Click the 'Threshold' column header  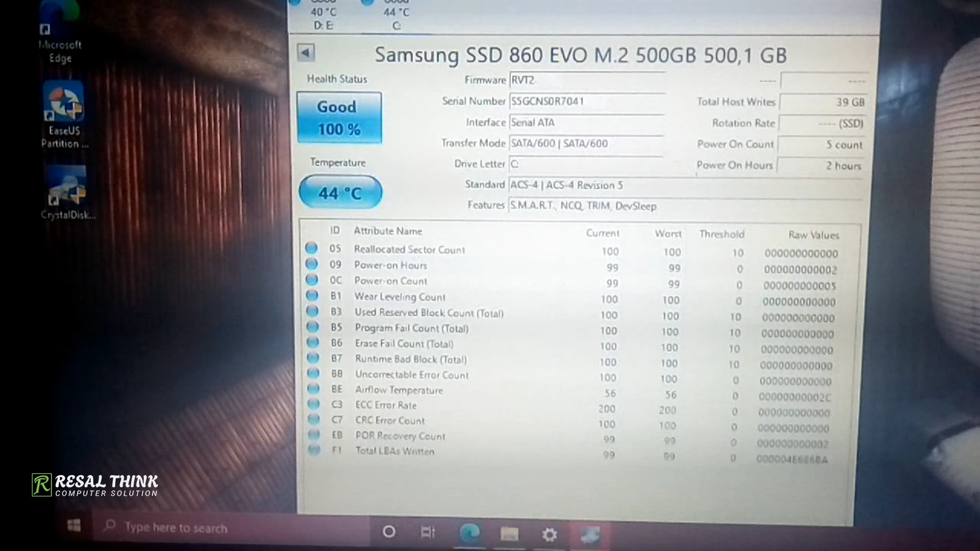722,234
